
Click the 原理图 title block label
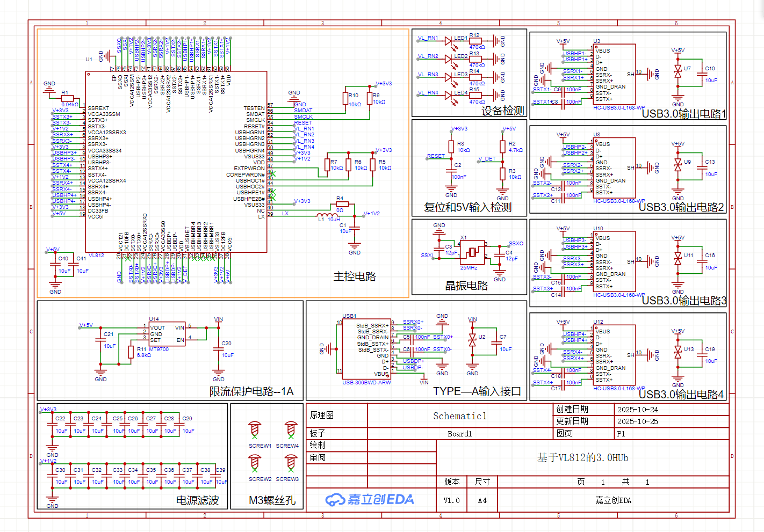coord(321,415)
